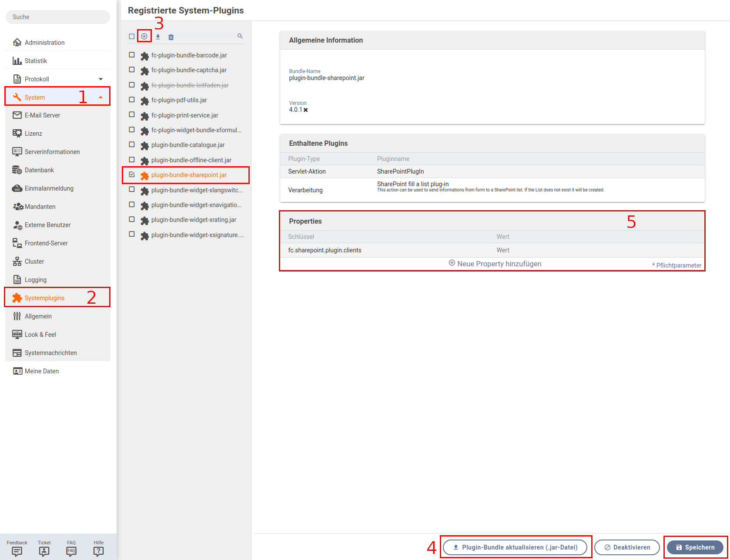Click Neue Property hinzufügen
Image resolution: width=730 pixels, height=560 pixels.
495,264
